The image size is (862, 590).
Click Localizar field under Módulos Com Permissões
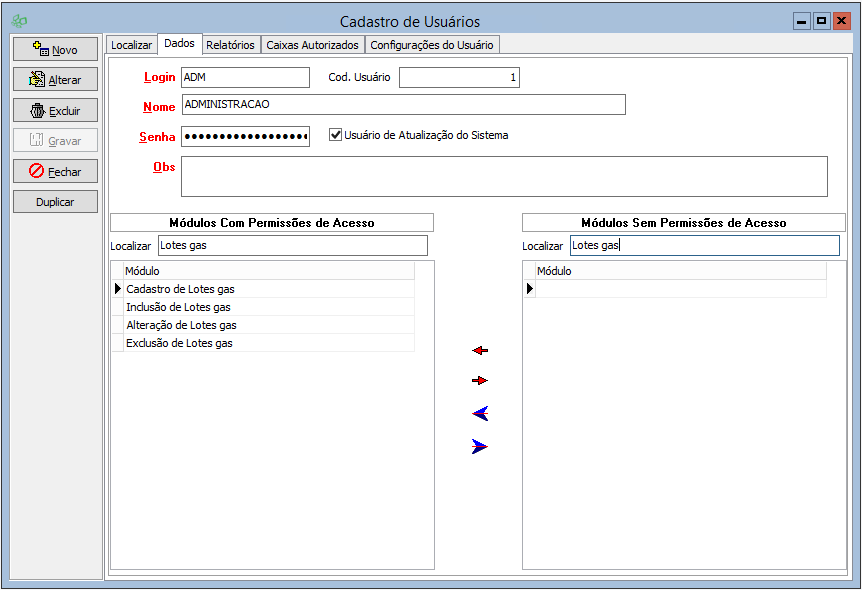point(292,246)
